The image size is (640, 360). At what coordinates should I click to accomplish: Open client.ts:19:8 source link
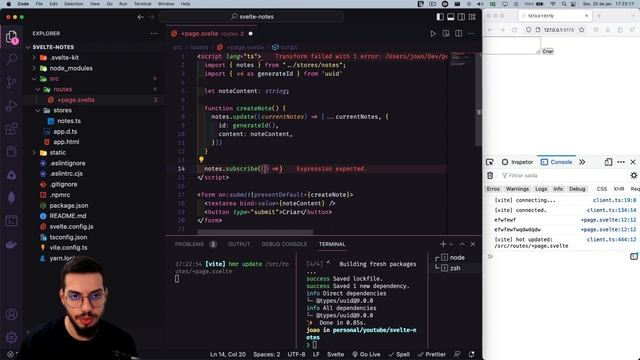(x=614, y=200)
